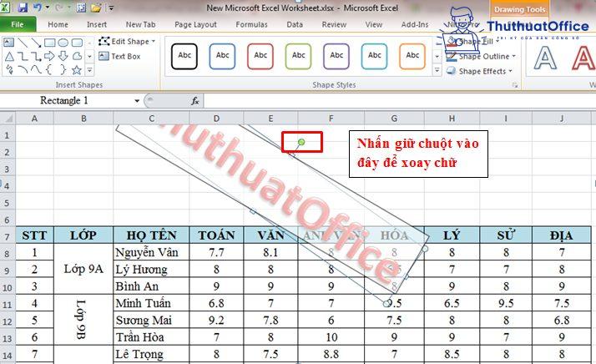Select the Arc shape
The height and width of the screenshot is (364, 596).
(x=23, y=70)
